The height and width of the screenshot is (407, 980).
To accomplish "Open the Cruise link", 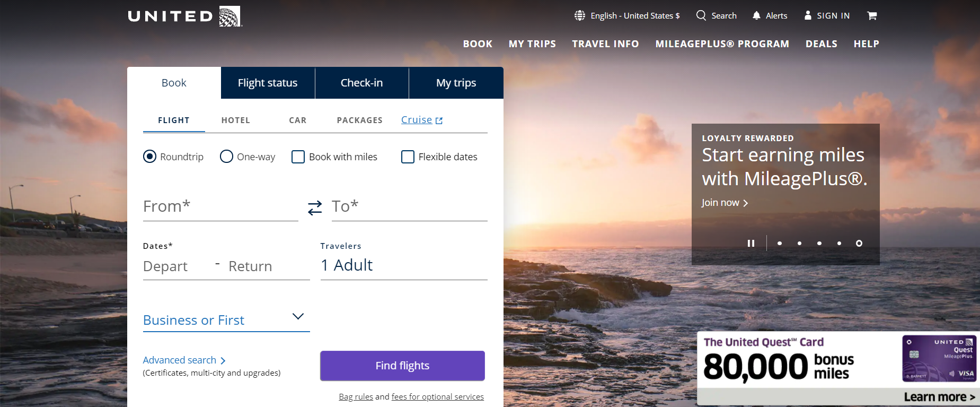I will pos(417,120).
